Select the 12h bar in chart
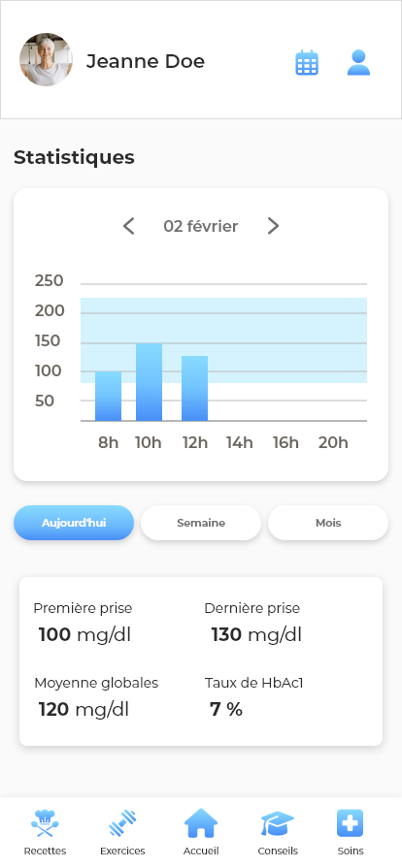Viewport: 402px width, 868px height. (194, 389)
